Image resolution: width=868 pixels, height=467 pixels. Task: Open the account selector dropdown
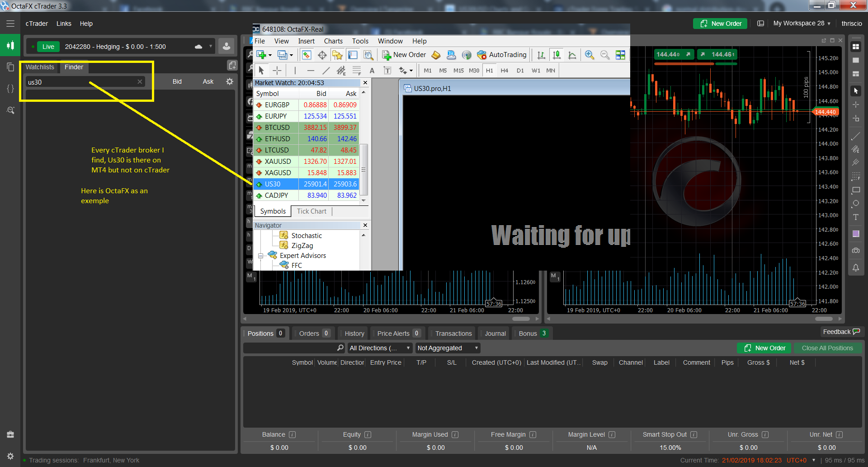pos(211,46)
